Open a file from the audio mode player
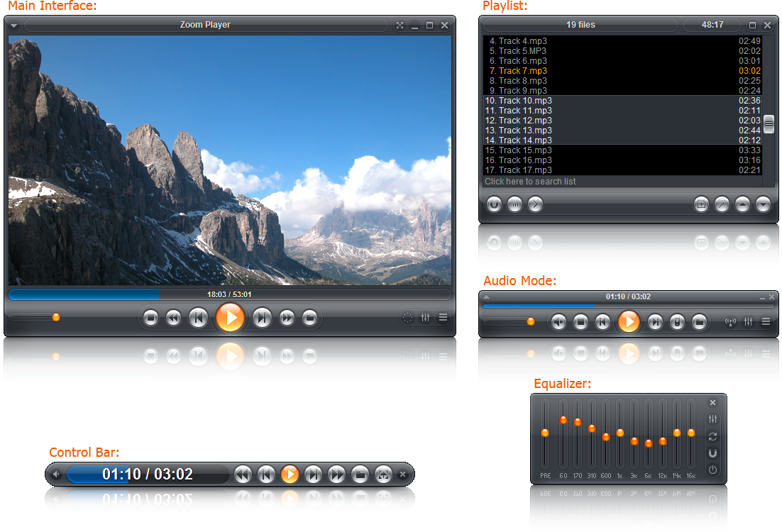 click(x=699, y=322)
